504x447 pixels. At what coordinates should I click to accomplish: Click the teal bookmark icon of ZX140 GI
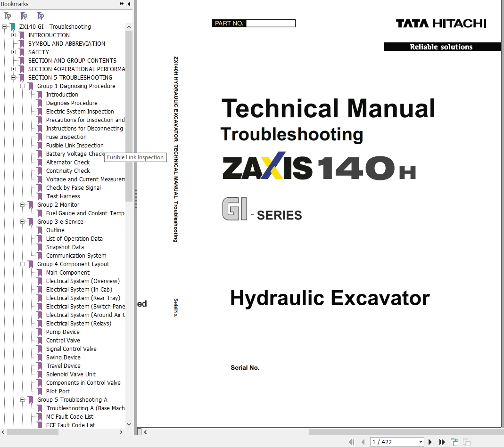tap(13, 27)
